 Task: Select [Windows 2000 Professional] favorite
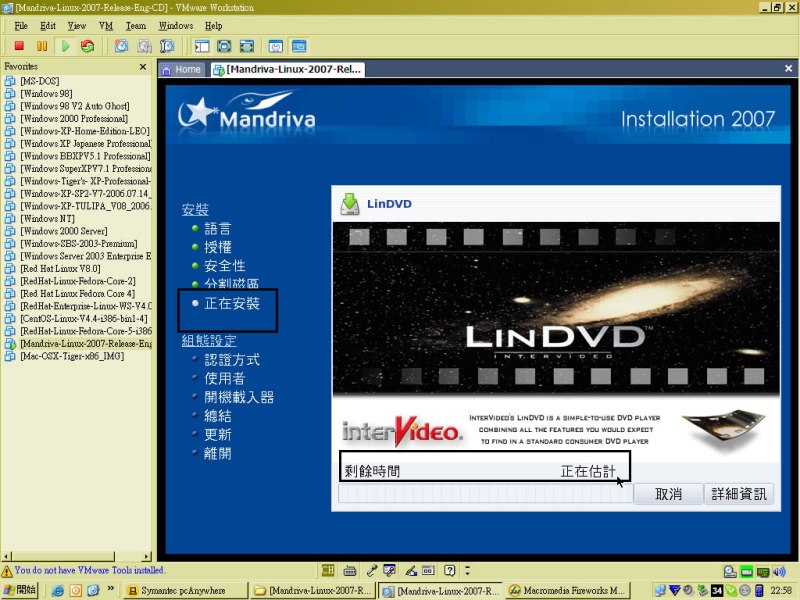click(74, 118)
